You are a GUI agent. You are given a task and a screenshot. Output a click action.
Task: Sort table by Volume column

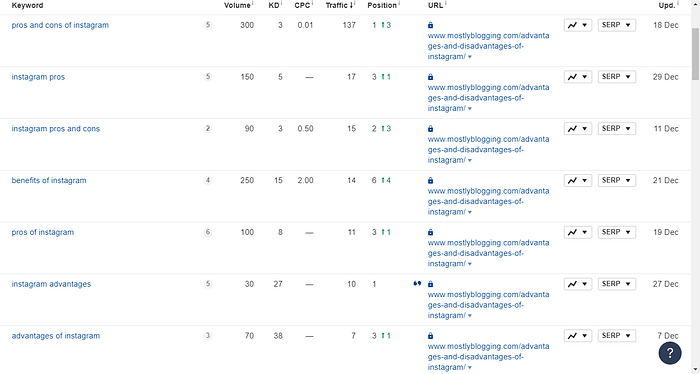(x=237, y=5)
